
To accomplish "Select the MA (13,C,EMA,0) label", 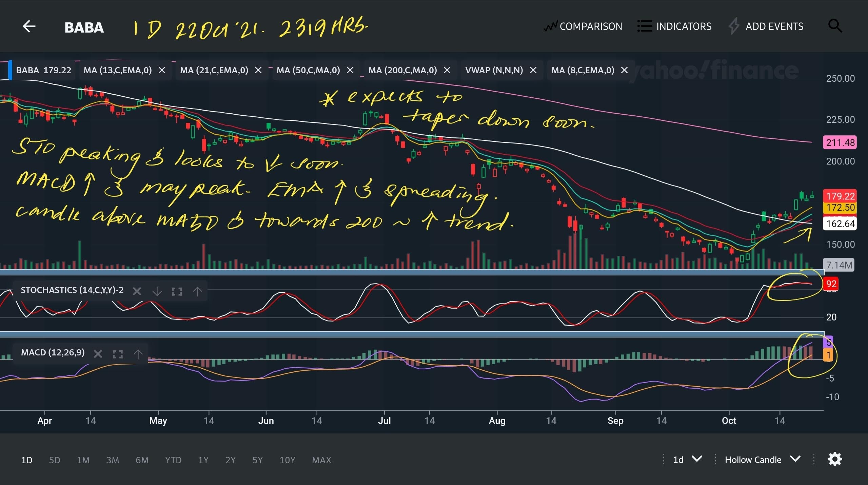I will [118, 70].
